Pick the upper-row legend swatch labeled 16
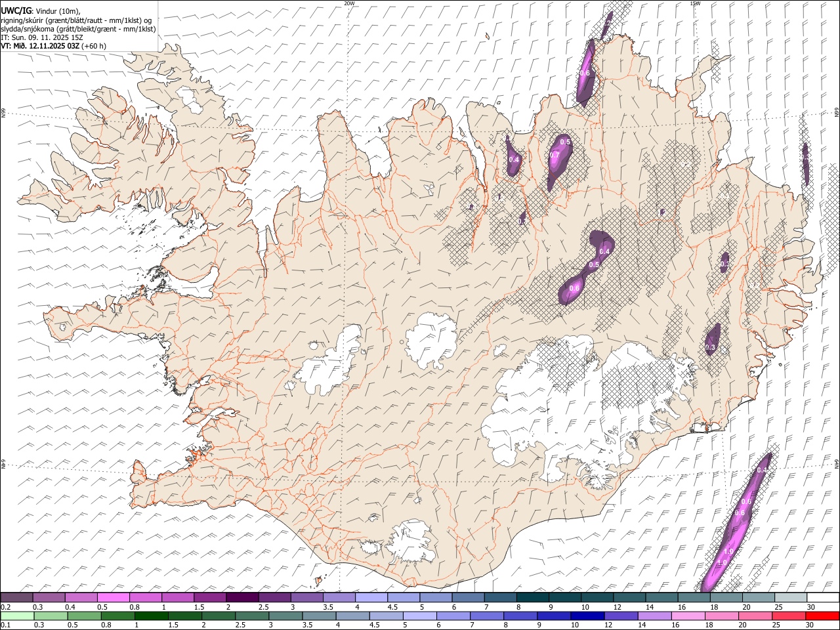This screenshot has height=630, width=840. pyautogui.click(x=694, y=597)
